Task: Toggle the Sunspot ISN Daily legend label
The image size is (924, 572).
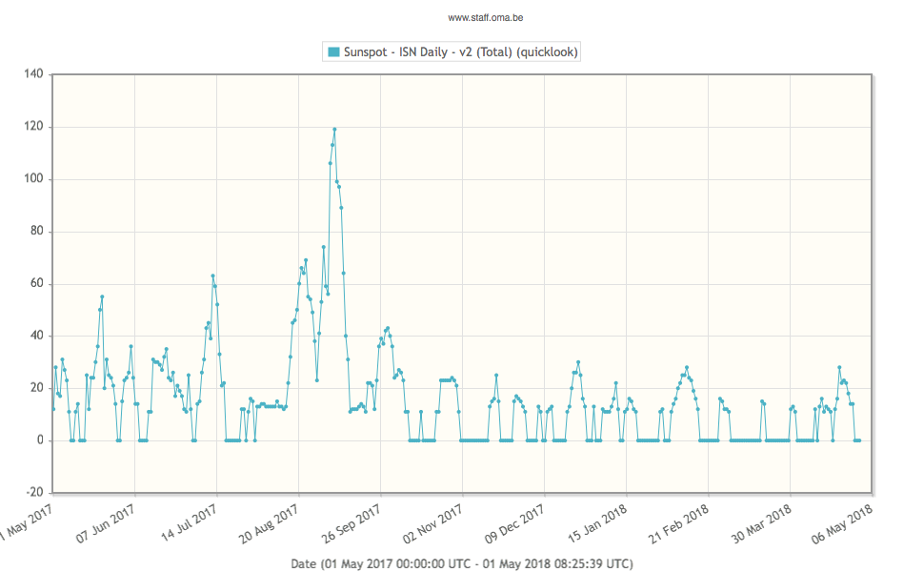Action: click(x=460, y=51)
